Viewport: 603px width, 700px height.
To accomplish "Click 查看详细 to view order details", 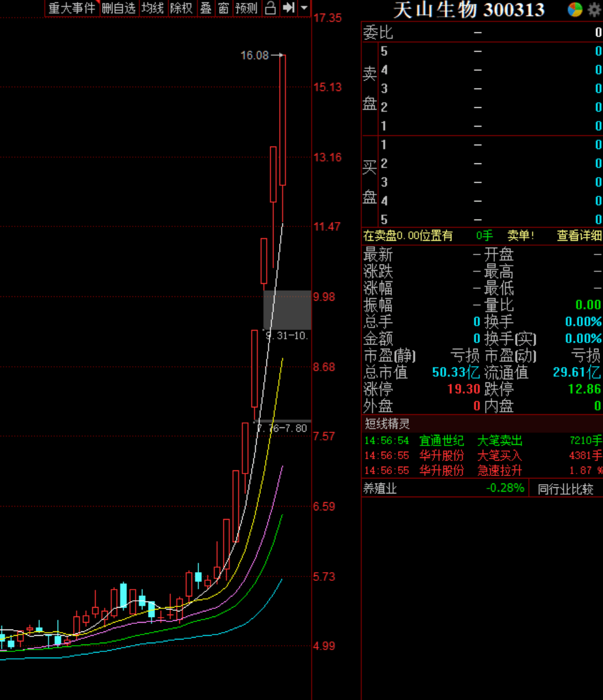I will [579, 235].
